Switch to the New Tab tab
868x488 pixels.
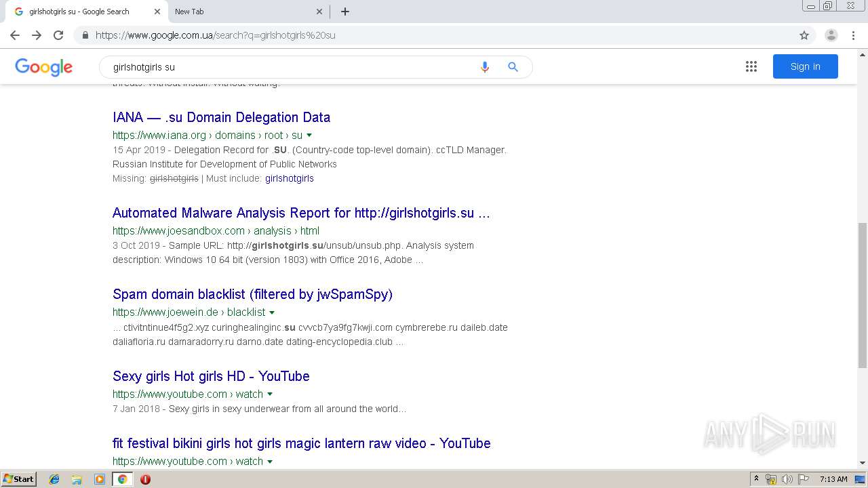pos(247,12)
